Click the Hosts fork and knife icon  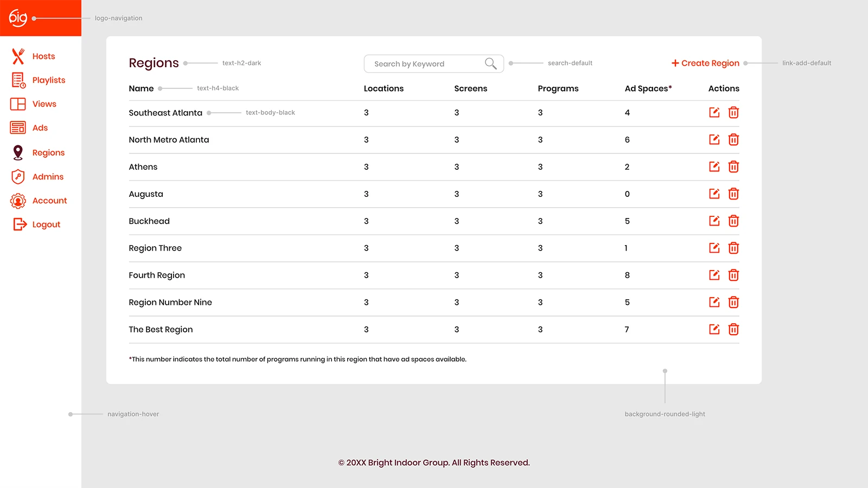(x=18, y=56)
